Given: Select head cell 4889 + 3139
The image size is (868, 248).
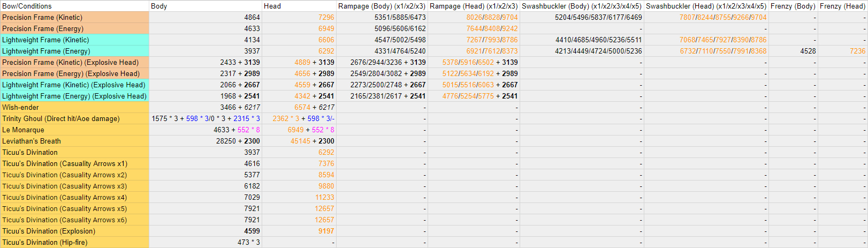Looking at the screenshot, I should pos(299,62).
